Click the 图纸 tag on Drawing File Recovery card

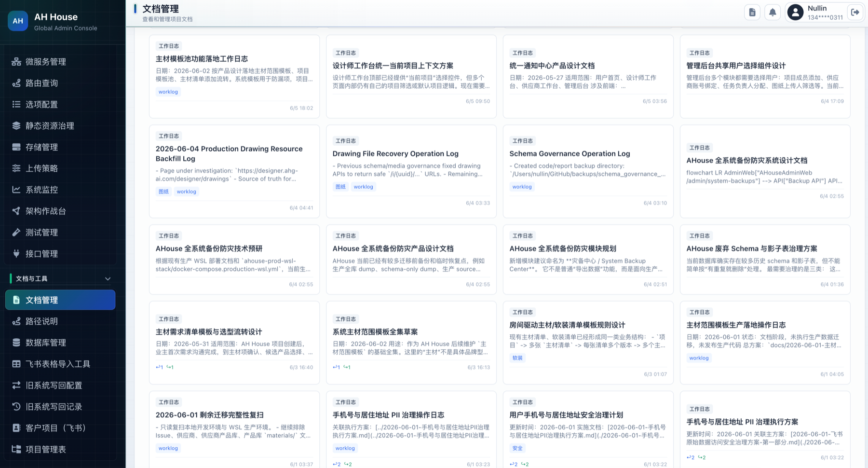[341, 187]
